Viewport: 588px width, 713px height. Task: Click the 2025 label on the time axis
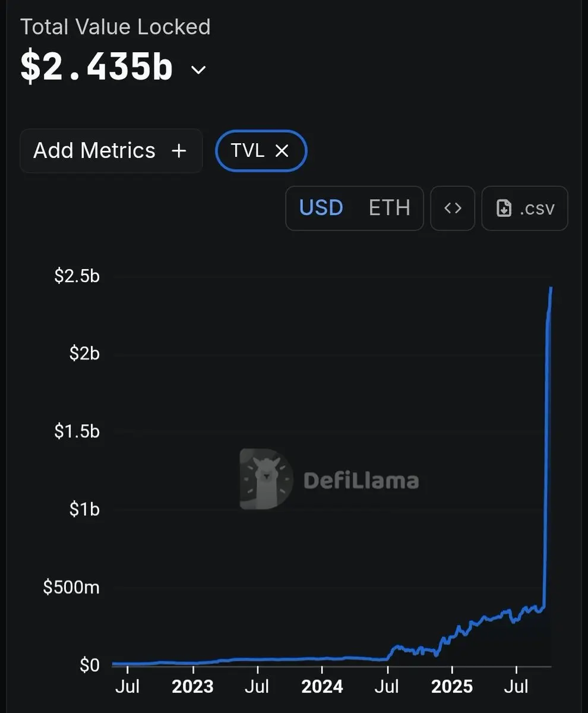452,687
